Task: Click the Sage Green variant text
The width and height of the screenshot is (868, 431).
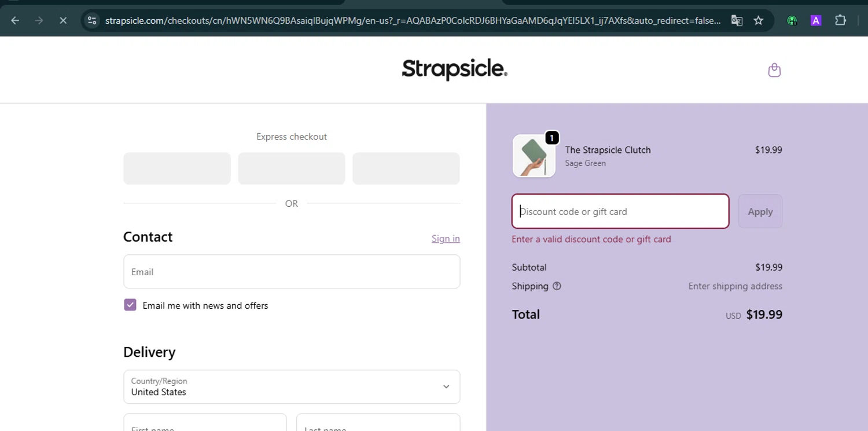Action: pyautogui.click(x=586, y=163)
